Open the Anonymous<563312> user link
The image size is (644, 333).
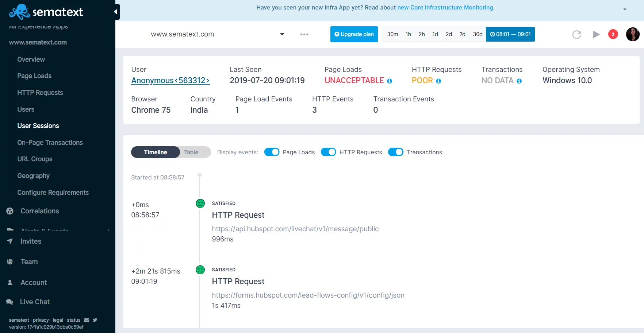pyautogui.click(x=170, y=81)
